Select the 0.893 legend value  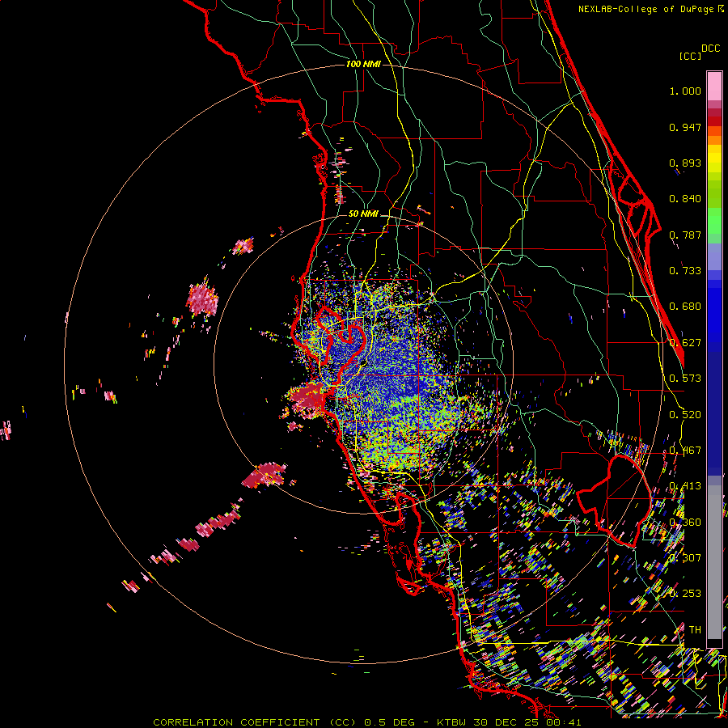685,163
